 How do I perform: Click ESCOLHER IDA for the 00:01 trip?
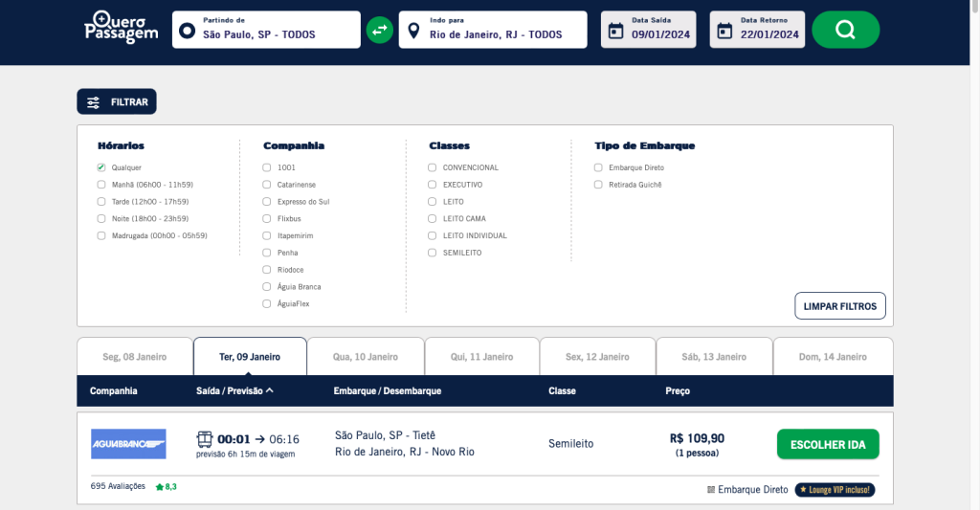click(827, 444)
